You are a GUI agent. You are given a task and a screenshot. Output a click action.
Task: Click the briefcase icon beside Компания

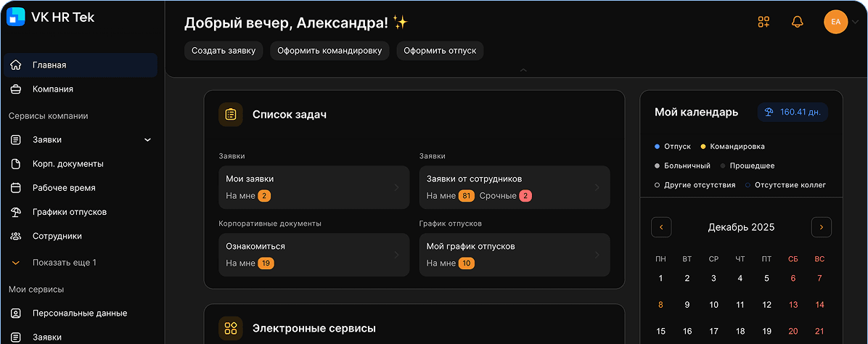click(16, 89)
